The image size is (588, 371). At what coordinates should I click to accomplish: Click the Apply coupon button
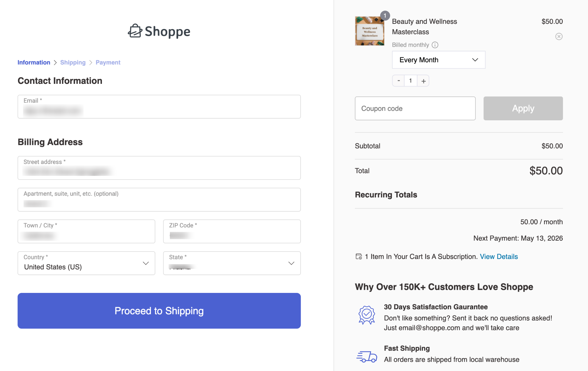point(523,108)
